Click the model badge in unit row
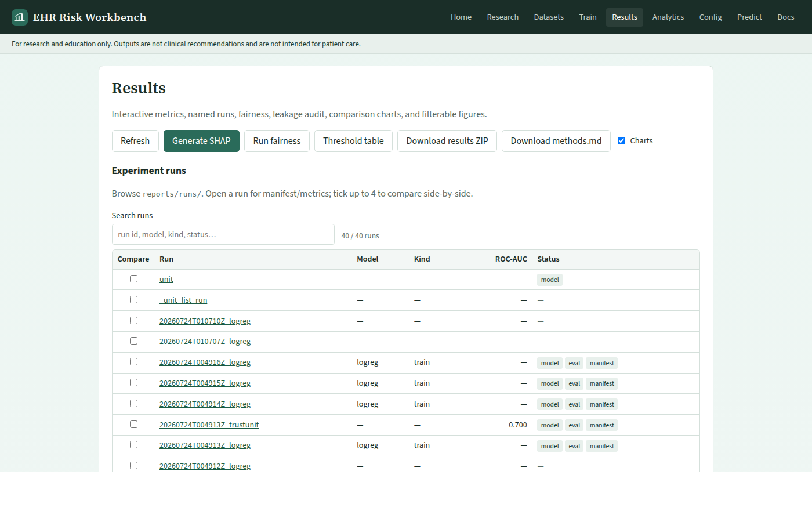 [x=550, y=280]
